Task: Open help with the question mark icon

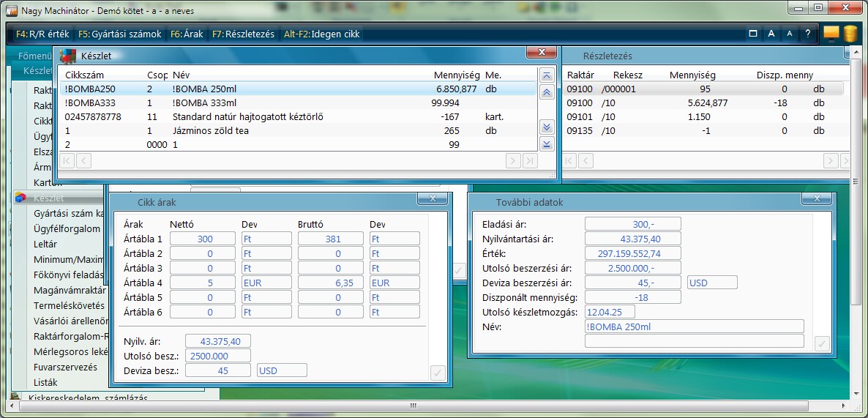Action: [x=808, y=34]
